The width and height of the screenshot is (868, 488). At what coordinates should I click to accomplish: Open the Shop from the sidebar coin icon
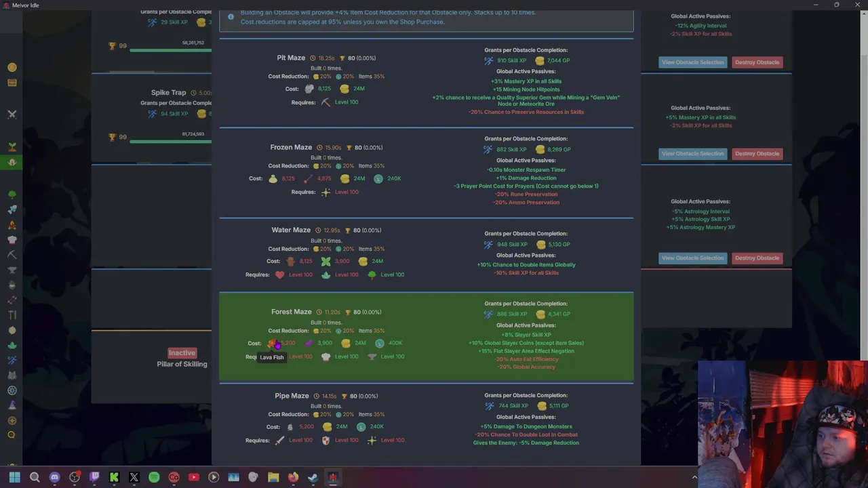click(x=12, y=67)
